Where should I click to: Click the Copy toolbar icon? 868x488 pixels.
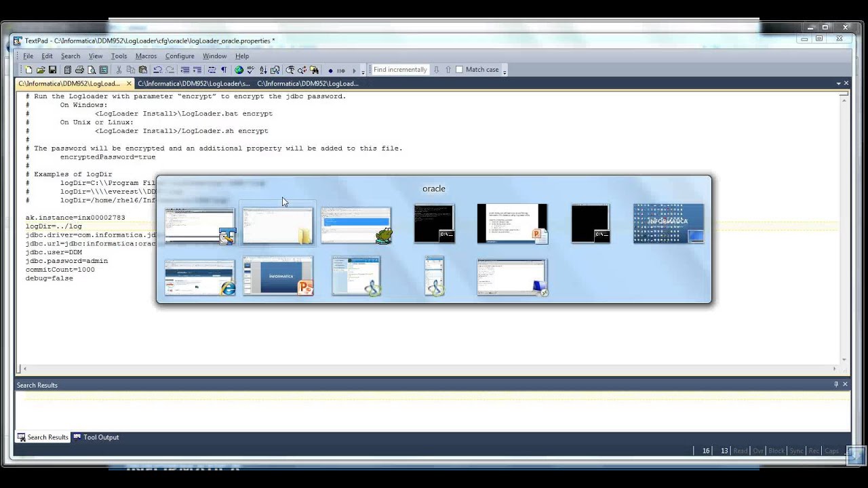tap(131, 70)
